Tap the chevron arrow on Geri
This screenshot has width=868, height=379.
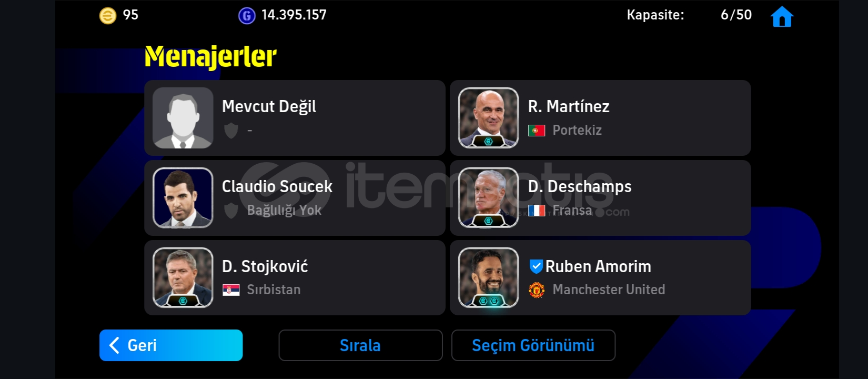(x=114, y=345)
